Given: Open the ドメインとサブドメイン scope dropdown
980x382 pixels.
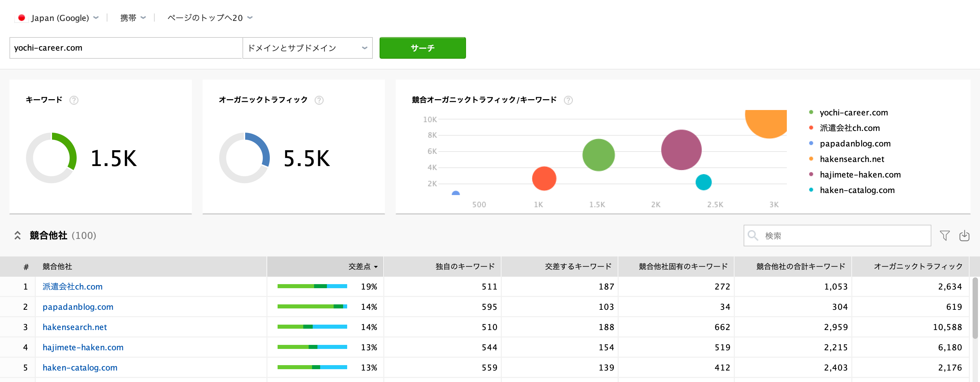Looking at the screenshot, I should (307, 48).
